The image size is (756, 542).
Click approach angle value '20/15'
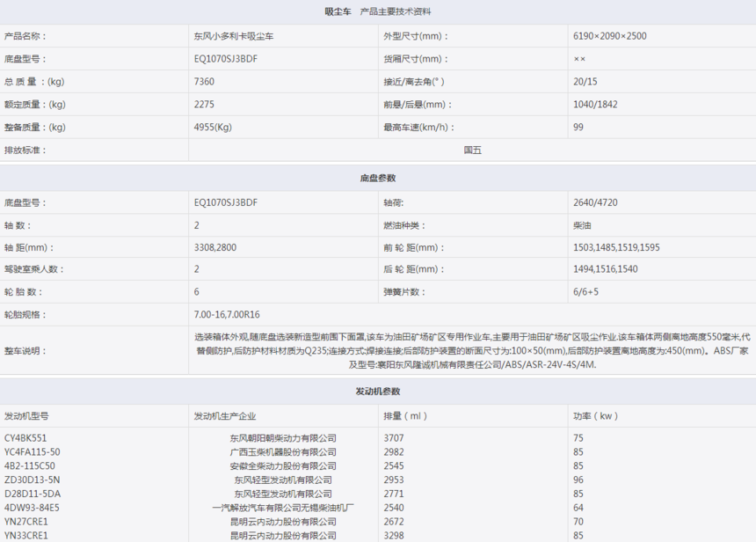(585, 82)
